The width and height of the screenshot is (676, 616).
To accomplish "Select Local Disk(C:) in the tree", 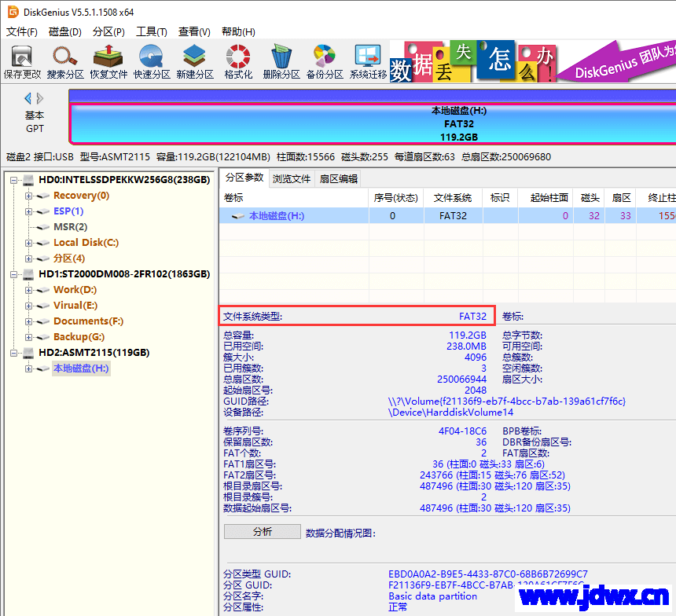I will click(x=86, y=243).
